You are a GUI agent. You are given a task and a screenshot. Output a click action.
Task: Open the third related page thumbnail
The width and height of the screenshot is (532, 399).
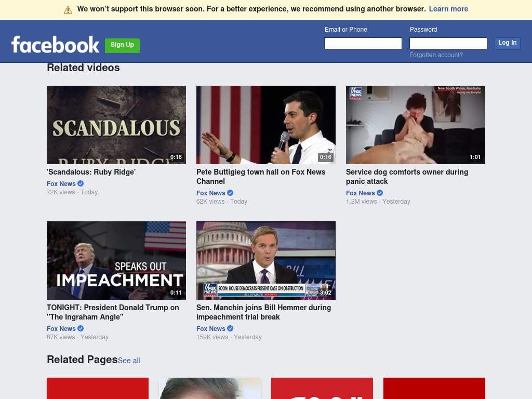point(322,388)
